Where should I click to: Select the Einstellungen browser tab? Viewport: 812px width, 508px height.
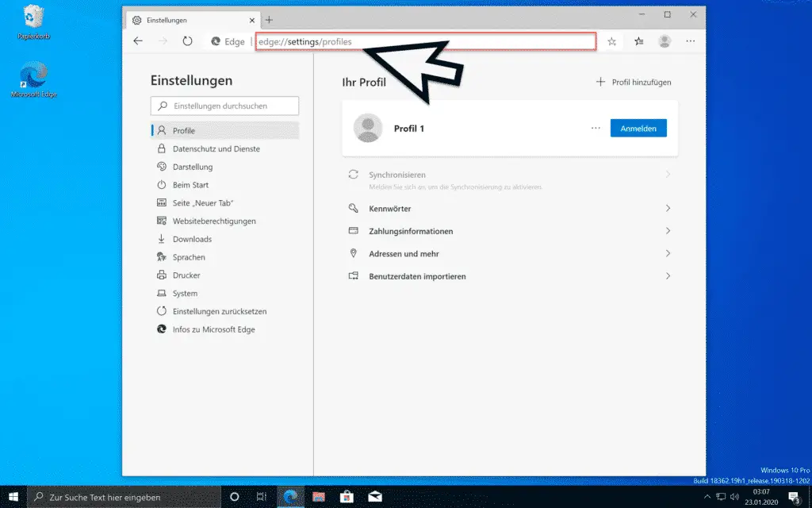point(193,20)
